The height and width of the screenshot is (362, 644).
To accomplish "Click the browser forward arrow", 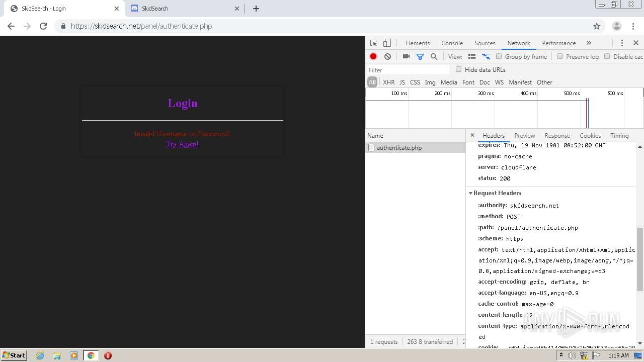I will point(27,26).
